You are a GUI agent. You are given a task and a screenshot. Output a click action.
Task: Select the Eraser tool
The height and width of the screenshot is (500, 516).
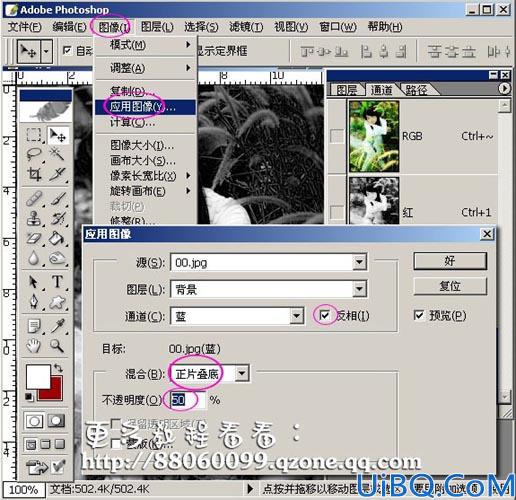pyautogui.click(x=34, y=239)
